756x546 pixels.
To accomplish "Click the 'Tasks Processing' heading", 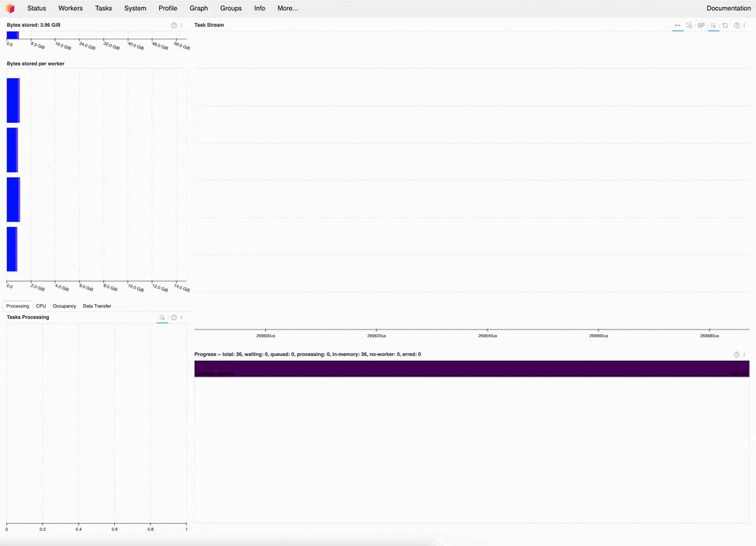I will 28,318.
